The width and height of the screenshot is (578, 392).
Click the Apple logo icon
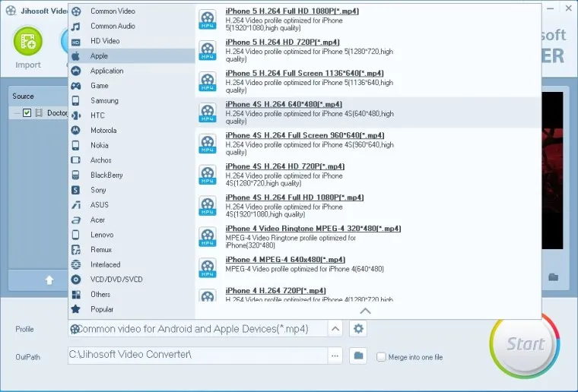(x=75, y=56)
